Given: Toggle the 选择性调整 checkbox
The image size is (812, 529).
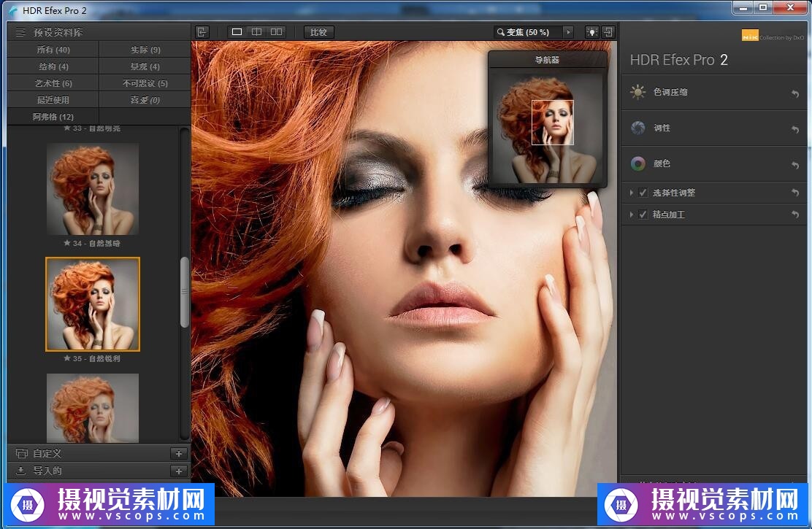Looking at the screenshot, I should coord(643,193).
